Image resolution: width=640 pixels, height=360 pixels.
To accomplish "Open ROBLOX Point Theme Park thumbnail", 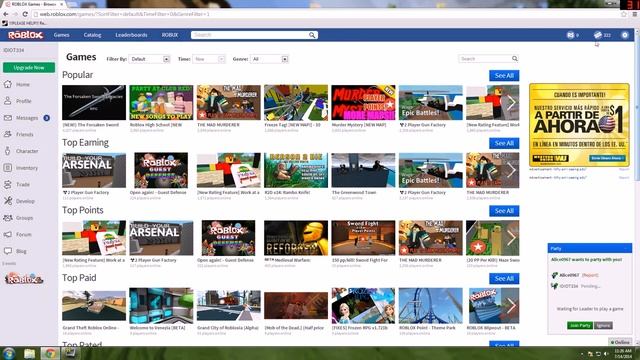I will point(431,305).
